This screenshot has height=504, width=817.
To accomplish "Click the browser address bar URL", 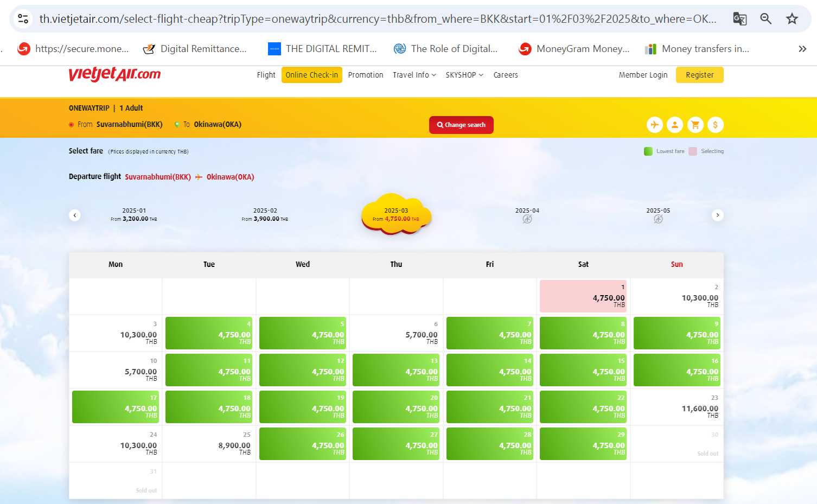I will coord(378,19).
